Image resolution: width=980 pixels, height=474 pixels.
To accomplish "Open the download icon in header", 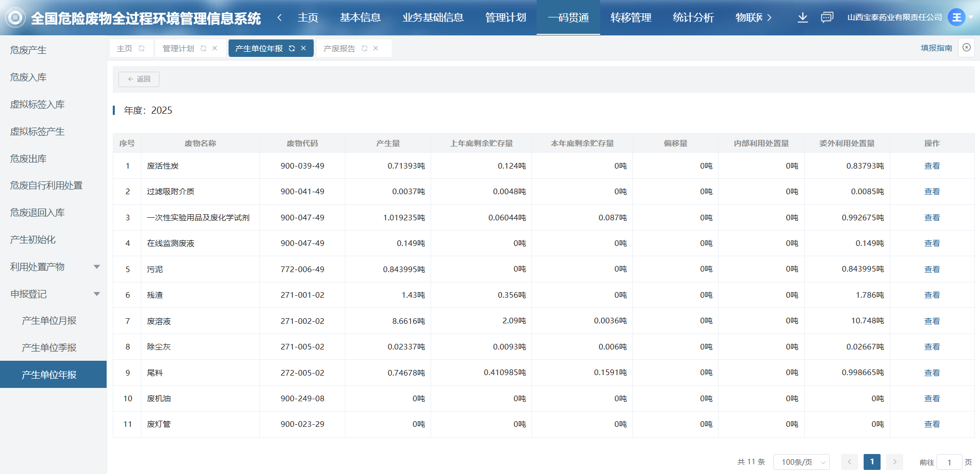I will click(803, 17).
